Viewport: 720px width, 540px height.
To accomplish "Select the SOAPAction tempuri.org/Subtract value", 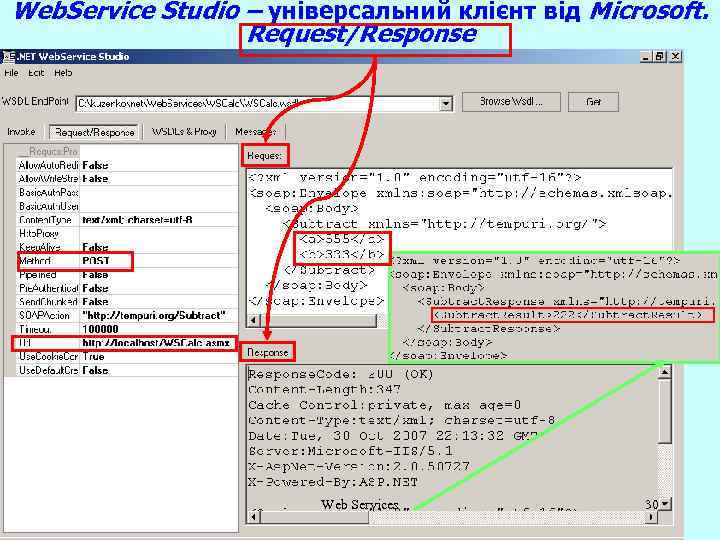I will [x=154, y=315].
